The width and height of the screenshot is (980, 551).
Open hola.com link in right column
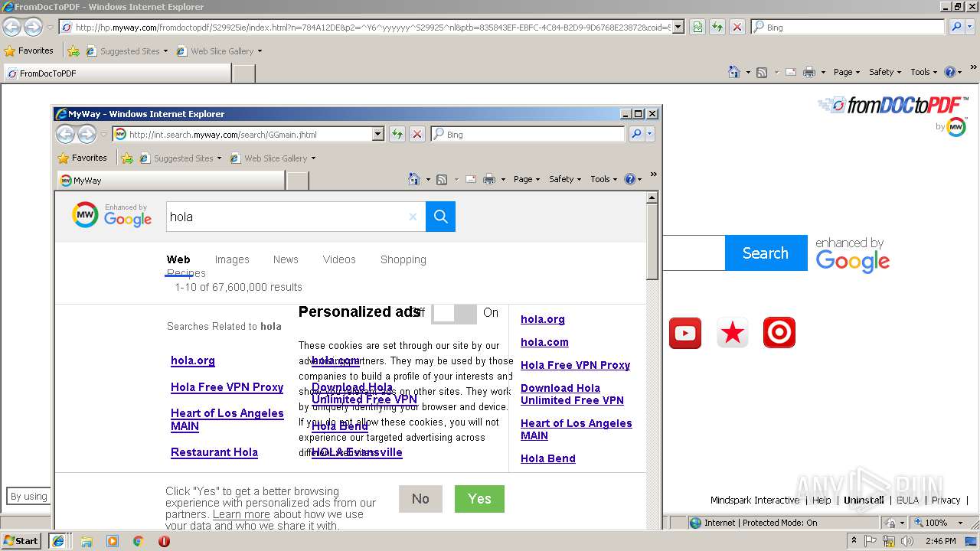544,342
